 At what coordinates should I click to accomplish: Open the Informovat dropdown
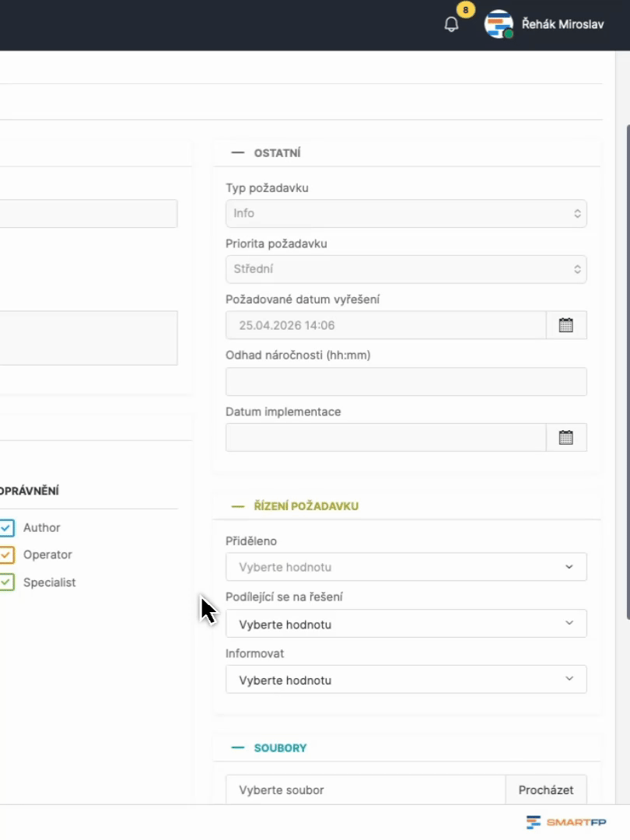(406, 680)
